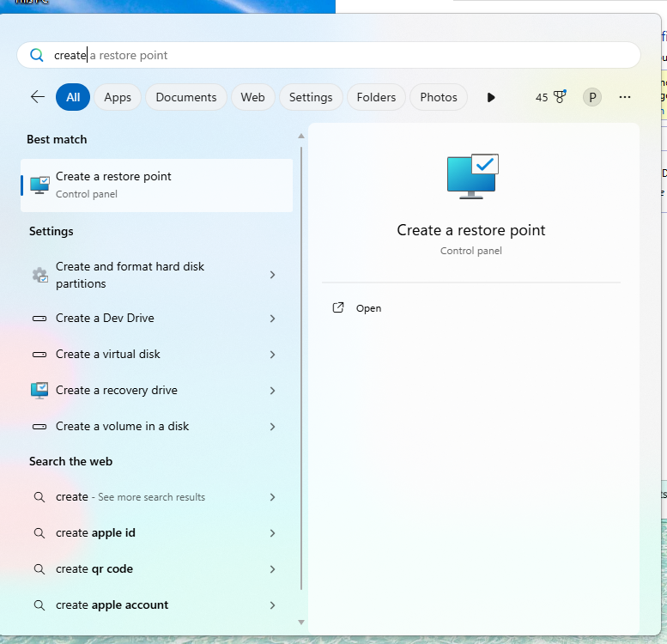Expand the Create a virtual disk chevron

273,355
